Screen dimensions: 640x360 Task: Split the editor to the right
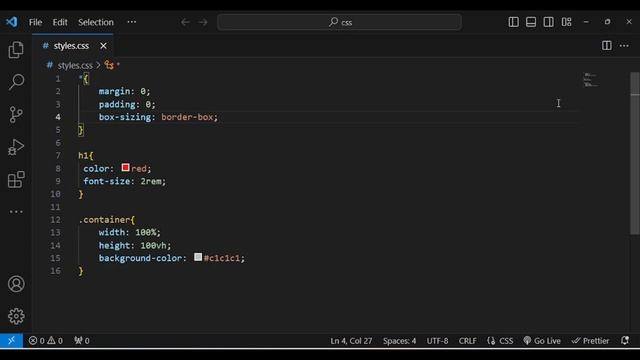(x=607, y=46)
